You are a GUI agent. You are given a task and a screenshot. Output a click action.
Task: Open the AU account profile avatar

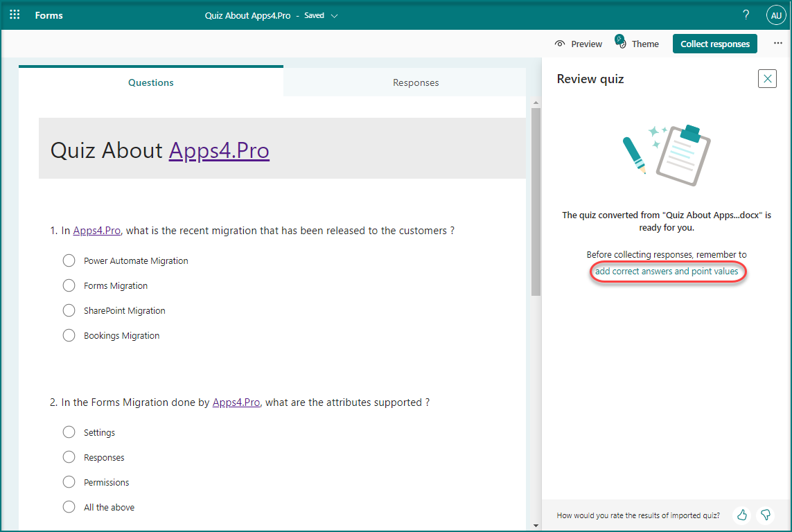pos(775,15)
